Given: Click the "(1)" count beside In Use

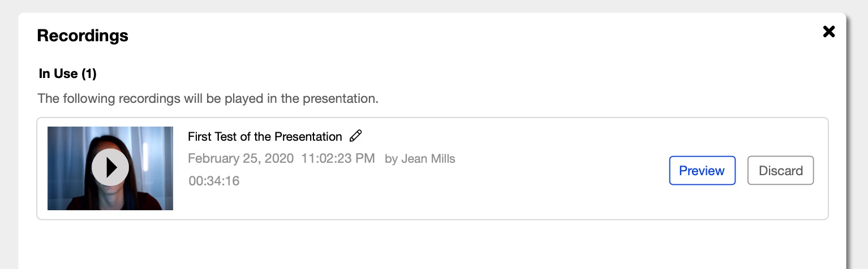Looking at the screenshot, I should pyautogui.click(x=89, y=73).
